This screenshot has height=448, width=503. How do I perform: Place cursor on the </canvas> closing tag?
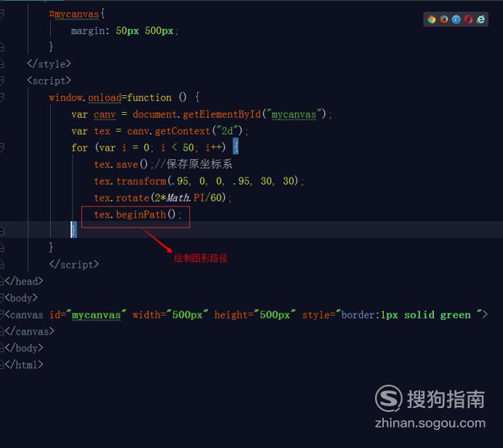[x=30, y=332]
